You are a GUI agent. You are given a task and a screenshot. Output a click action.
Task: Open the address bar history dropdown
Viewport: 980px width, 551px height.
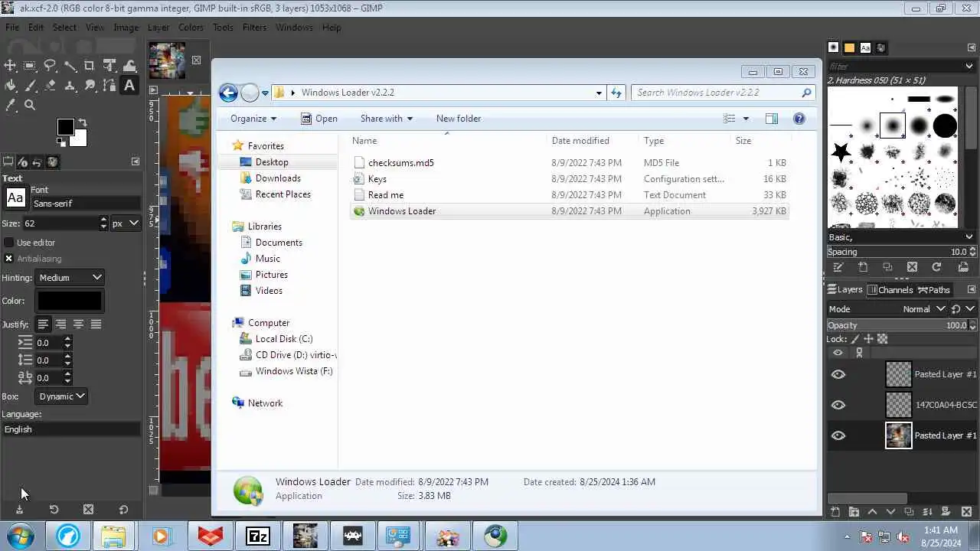(x=599, y=93)
